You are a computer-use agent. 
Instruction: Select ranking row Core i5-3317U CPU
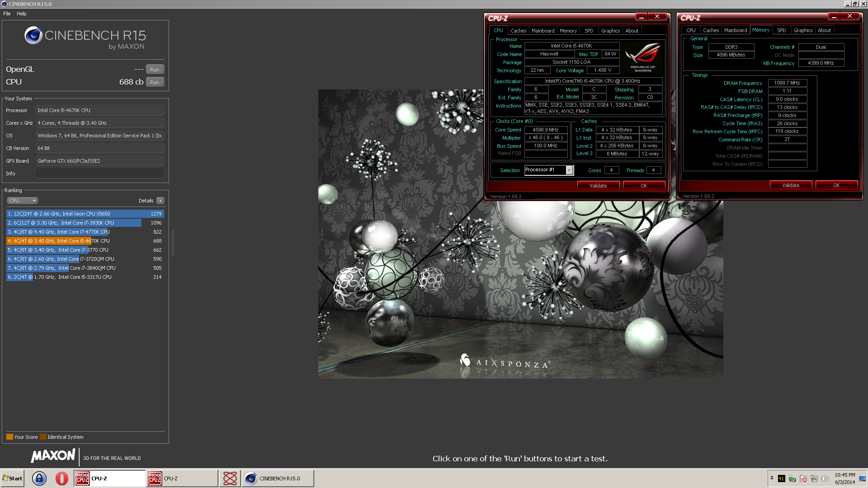tap(85, 277)
